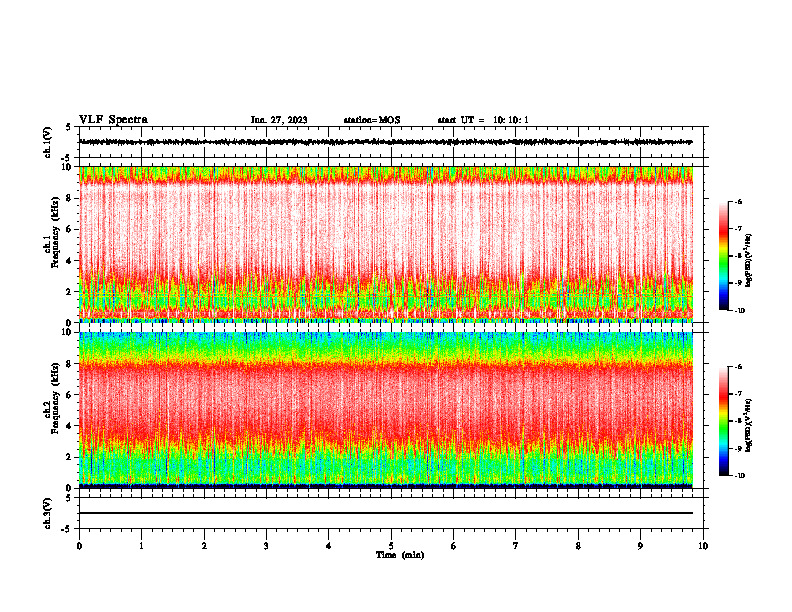Pick the ch.1 color scale bar
Viewport: 792px width, 612px height.
point(724,256)
